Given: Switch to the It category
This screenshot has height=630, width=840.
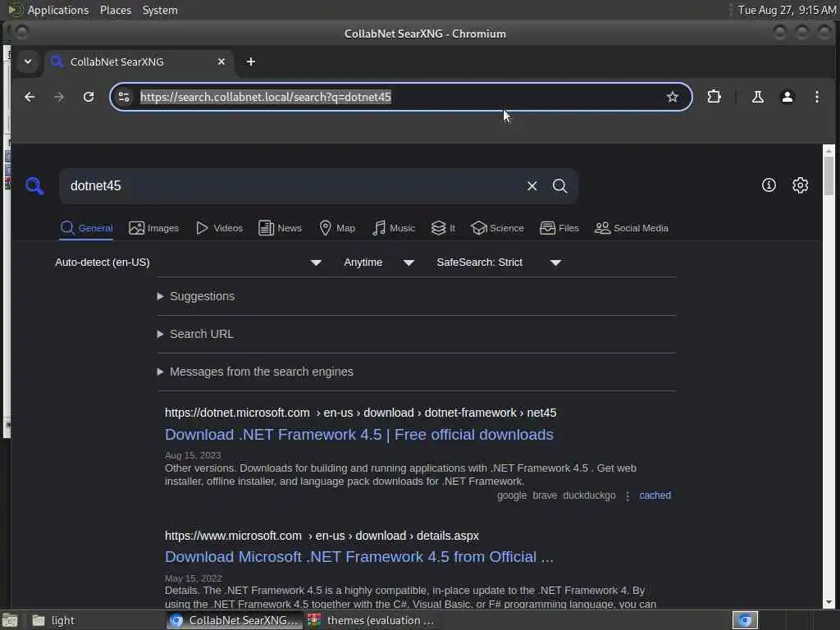Looking at the screenshot, I should pyautogui.click(x=443, y=228).
